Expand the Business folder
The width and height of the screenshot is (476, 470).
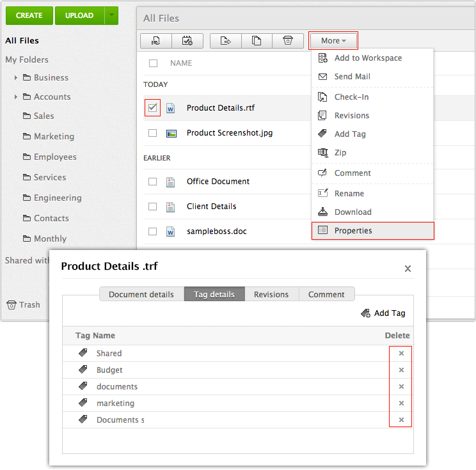(16, 77)
